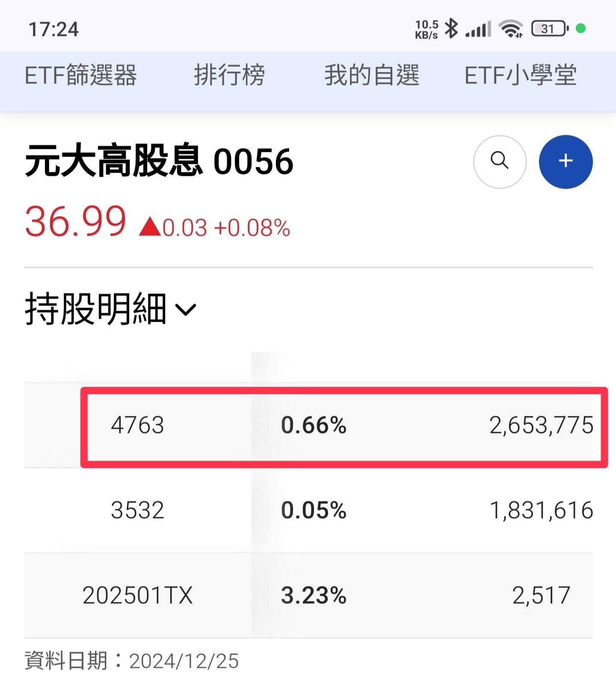Tap the green dot status indicator
616x694 pixels.
click(580, 29)
